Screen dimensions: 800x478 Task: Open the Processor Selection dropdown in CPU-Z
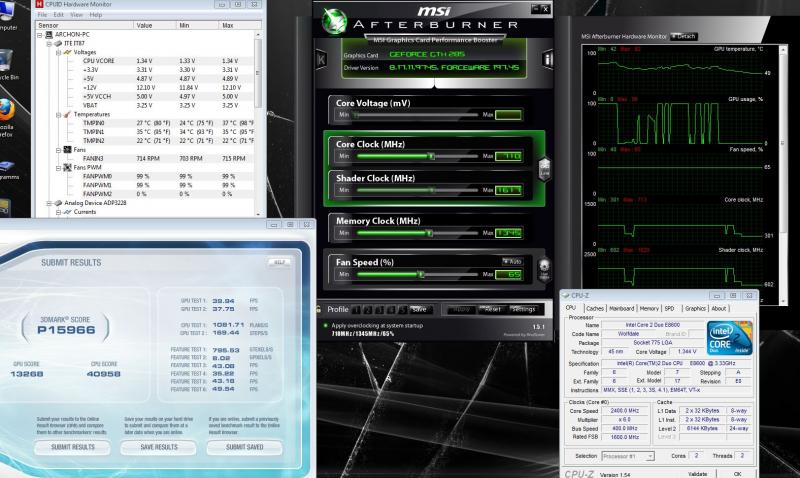pyautogui.click(x=628, y=456)
